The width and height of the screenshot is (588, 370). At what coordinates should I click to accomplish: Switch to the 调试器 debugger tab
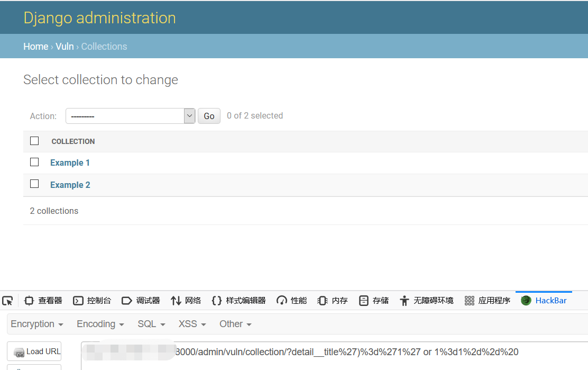pyautogui.click(x=141, y=300)
